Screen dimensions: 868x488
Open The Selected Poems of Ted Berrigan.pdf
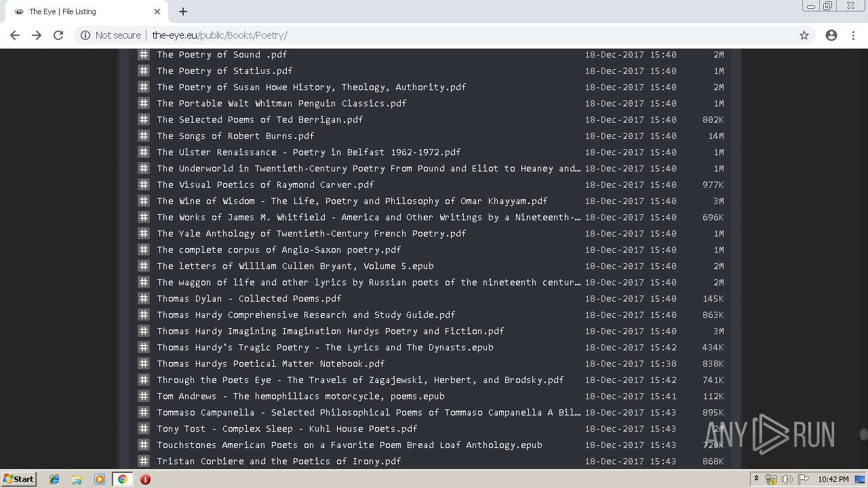[x=260, y=119]
